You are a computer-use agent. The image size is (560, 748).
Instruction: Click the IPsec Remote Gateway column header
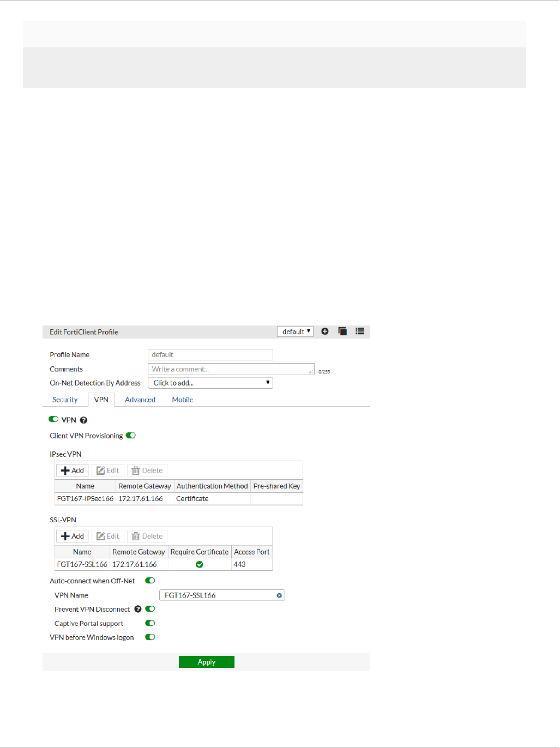coord(145,486)
